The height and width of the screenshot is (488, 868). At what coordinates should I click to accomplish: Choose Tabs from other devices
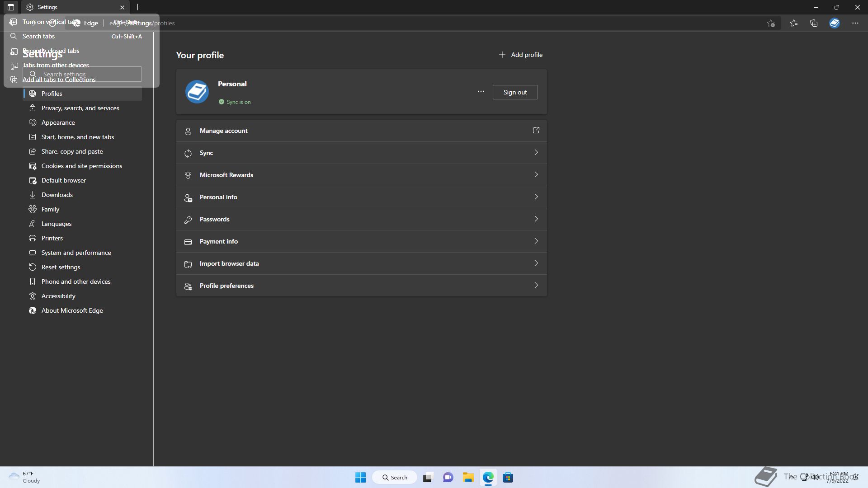(x=81, y=65)
